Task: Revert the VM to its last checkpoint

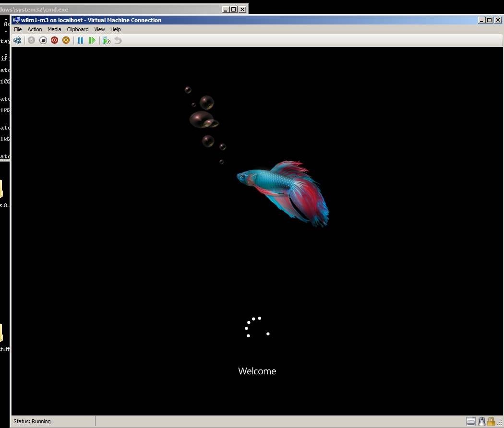Action: click(x=118, y=40)
